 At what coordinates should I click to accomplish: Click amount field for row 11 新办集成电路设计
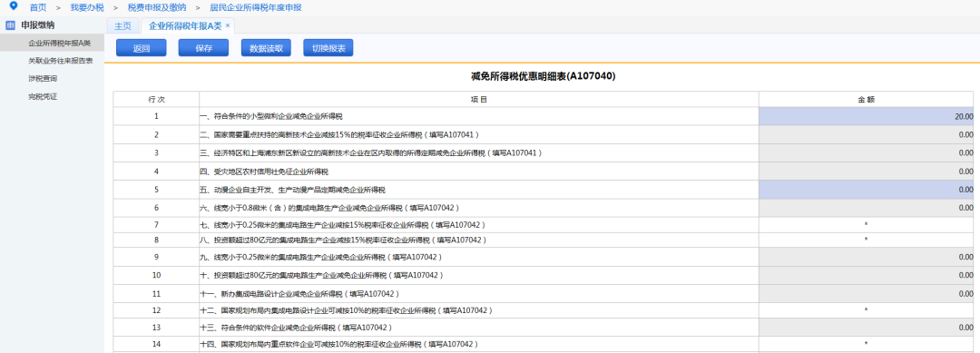pyautogui.click(x=867, y=294)
